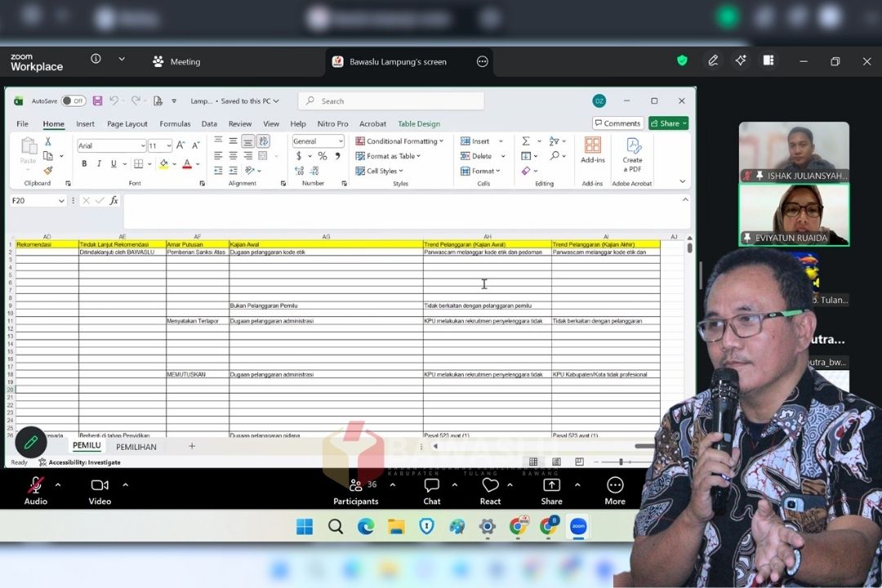Open the React emoji menu
This screenshot has width=882, height=588.
pyautogui.click(x=490, y=491)
